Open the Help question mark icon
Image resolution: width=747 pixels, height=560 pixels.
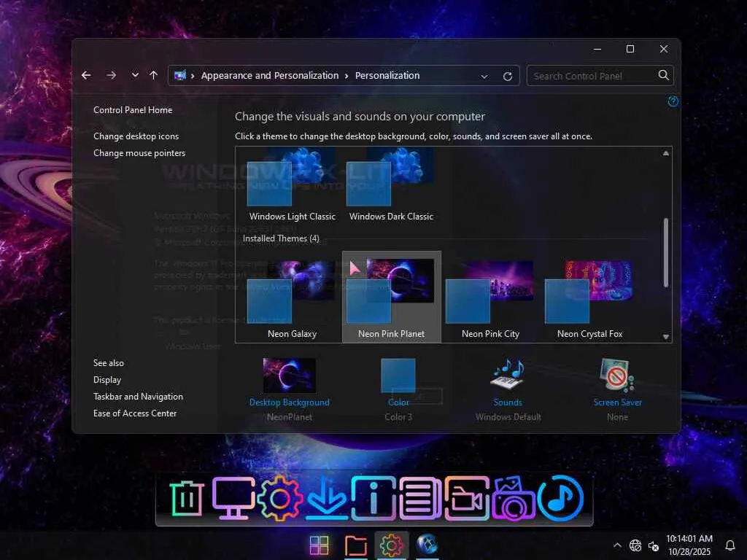673,101
